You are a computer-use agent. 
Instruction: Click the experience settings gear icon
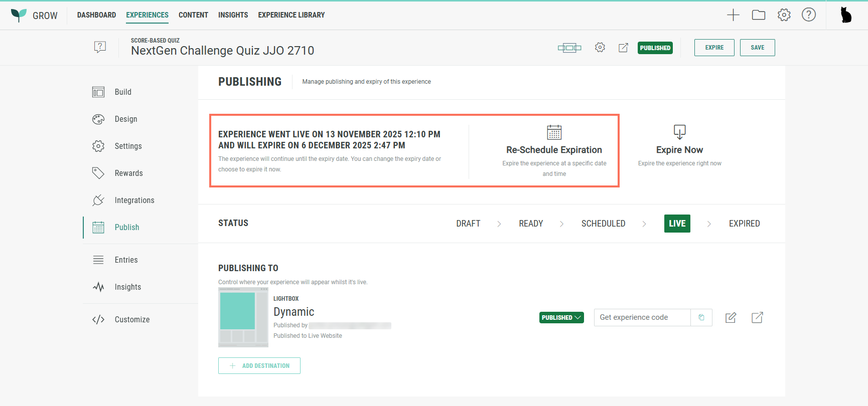click(x=600, y=48)
